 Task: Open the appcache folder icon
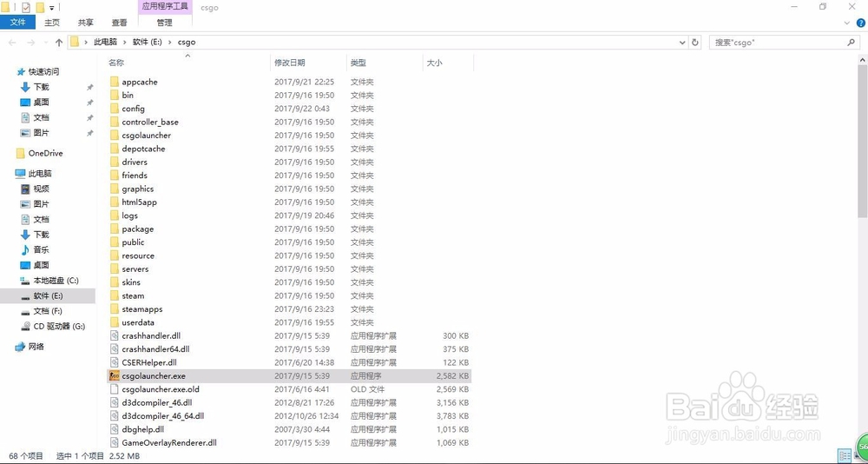(x=114, y=82)
